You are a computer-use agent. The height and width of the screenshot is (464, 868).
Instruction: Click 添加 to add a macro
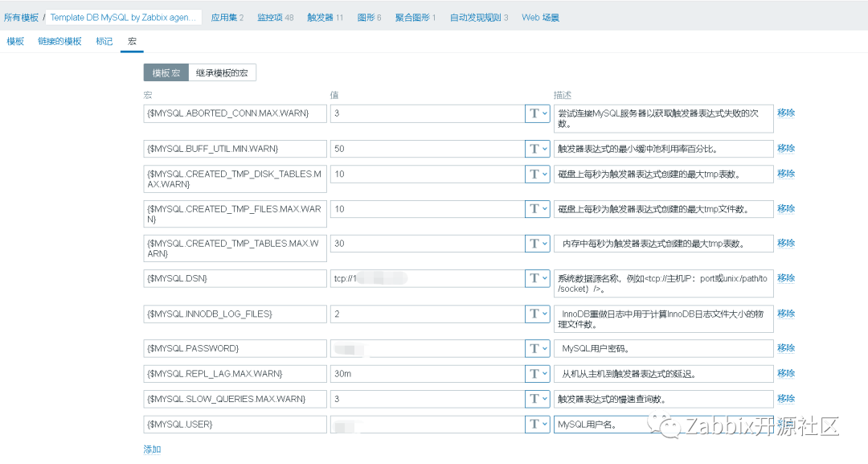[x=152, y=450]
